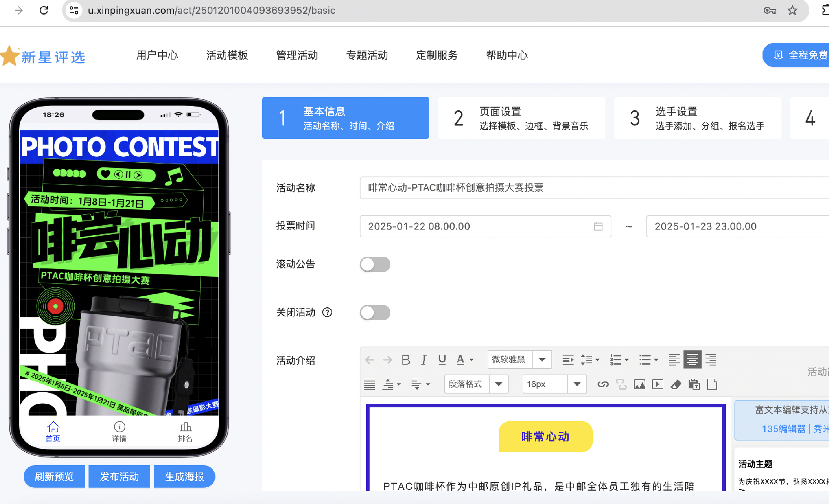
Task: Click the 刷新预览 button
Action: click(x=54, y=476)
